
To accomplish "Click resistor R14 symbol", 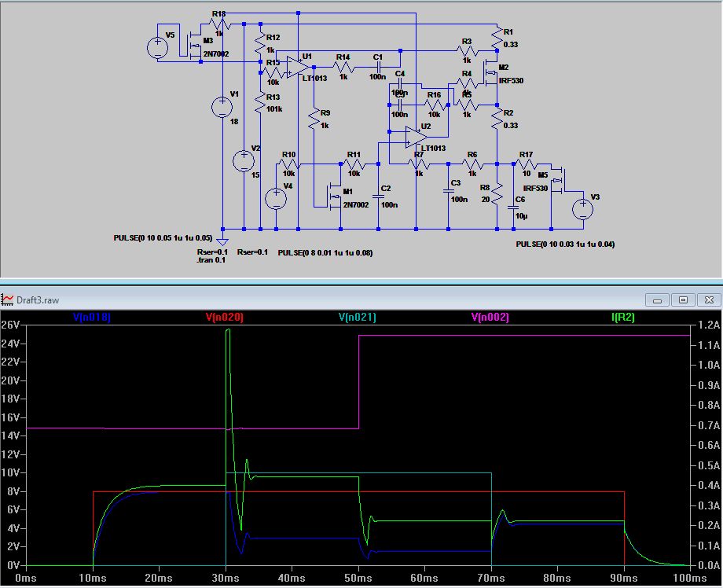I will point(343,68).
